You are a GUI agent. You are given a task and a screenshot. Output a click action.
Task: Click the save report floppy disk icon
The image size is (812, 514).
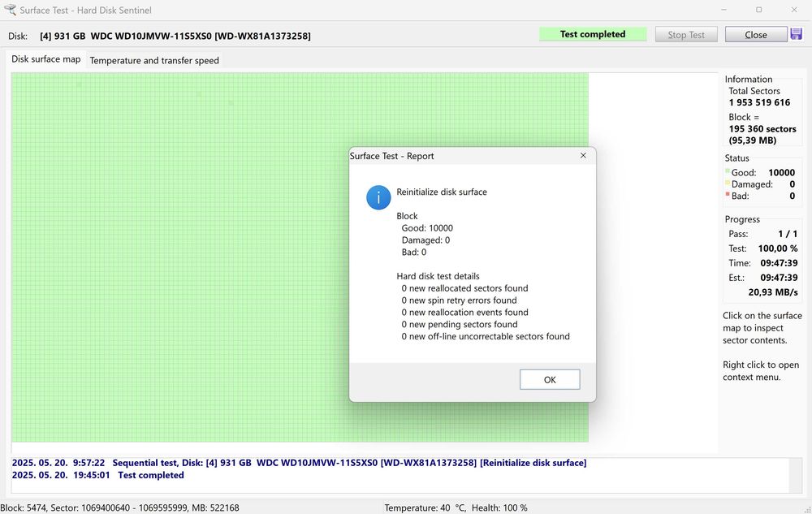[x=797, y=34]
